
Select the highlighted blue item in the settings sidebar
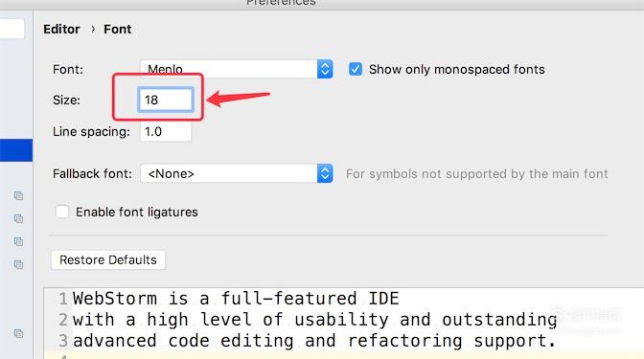(16, 150)
